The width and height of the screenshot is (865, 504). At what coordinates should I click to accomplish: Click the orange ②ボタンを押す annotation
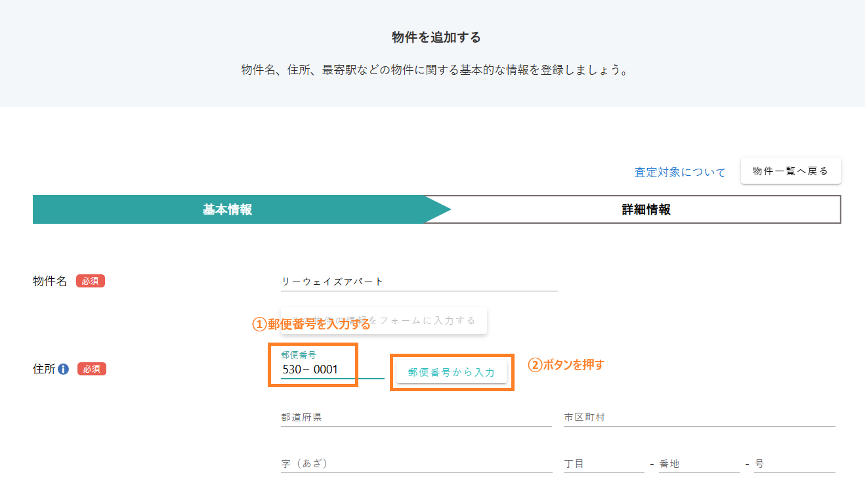coord(566,365)
